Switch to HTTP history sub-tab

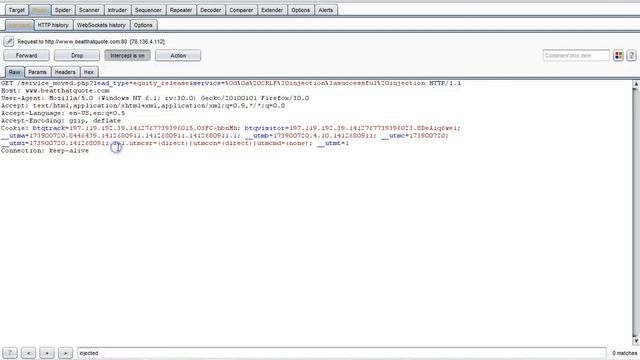click(x=53, y=25)
